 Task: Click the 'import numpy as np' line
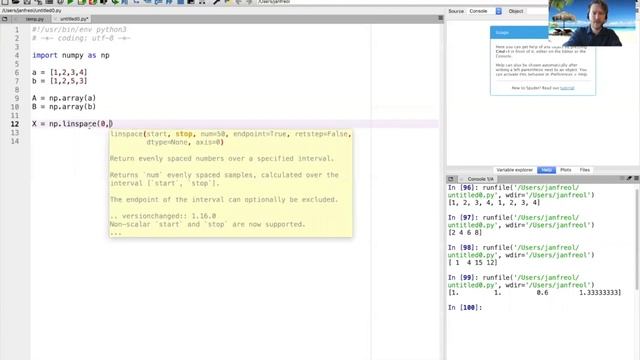pos(71,55)
